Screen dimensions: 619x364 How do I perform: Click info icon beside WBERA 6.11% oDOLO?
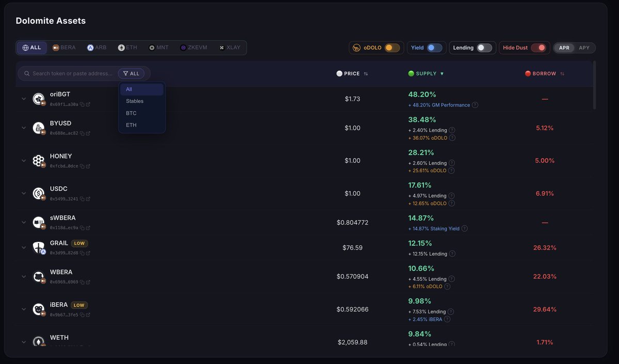tap(447, 286)
